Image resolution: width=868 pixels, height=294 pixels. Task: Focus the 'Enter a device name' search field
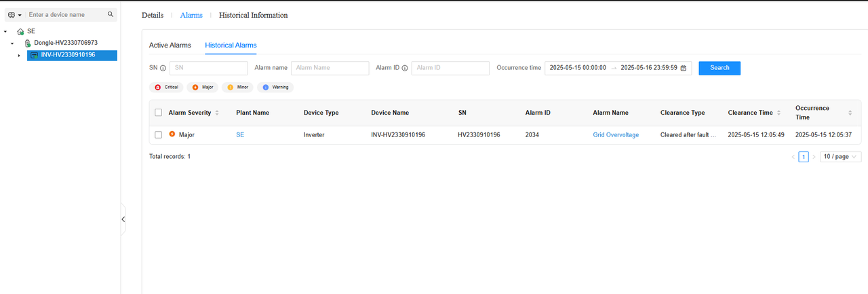[66, 14]
